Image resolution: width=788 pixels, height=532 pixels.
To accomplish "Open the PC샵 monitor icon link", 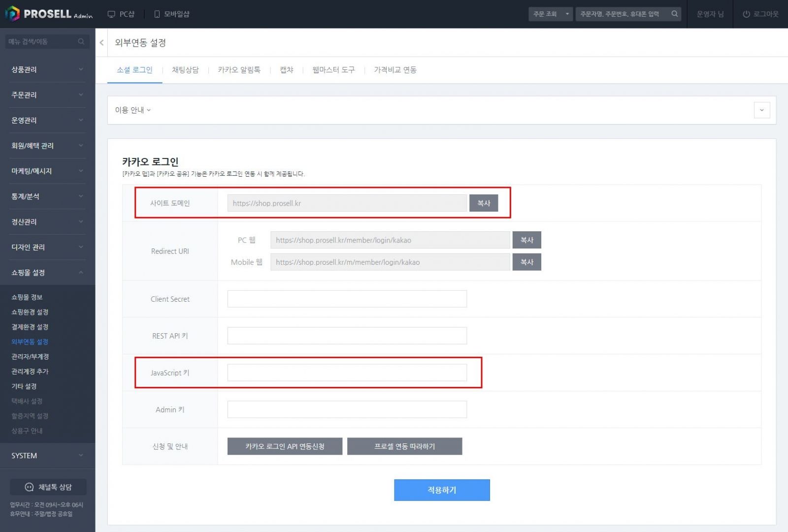I will tap(111, 14).
